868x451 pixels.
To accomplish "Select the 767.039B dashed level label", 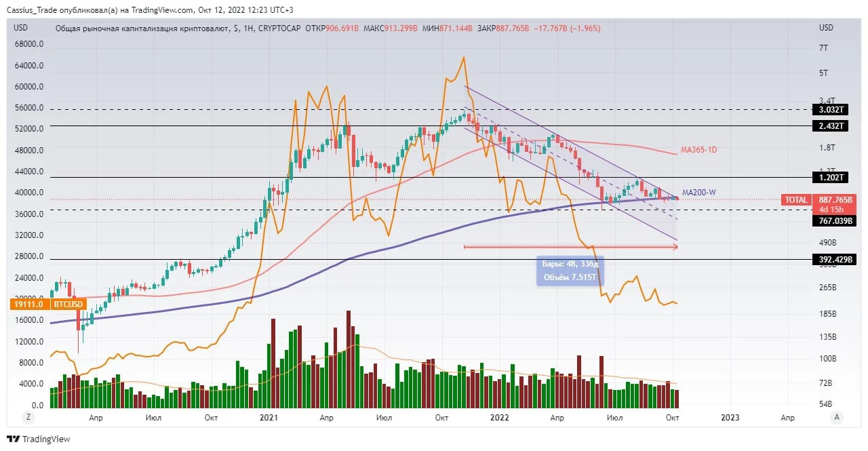I will [829, 220].
